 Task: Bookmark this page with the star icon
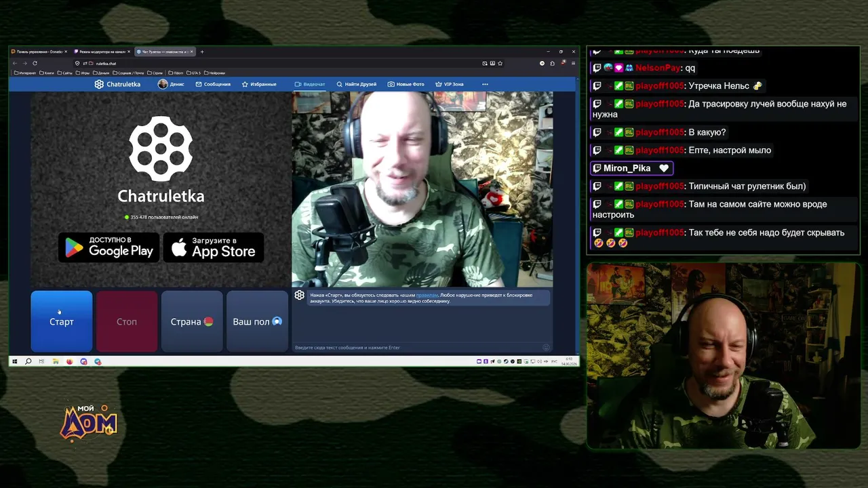click(500, 63)
